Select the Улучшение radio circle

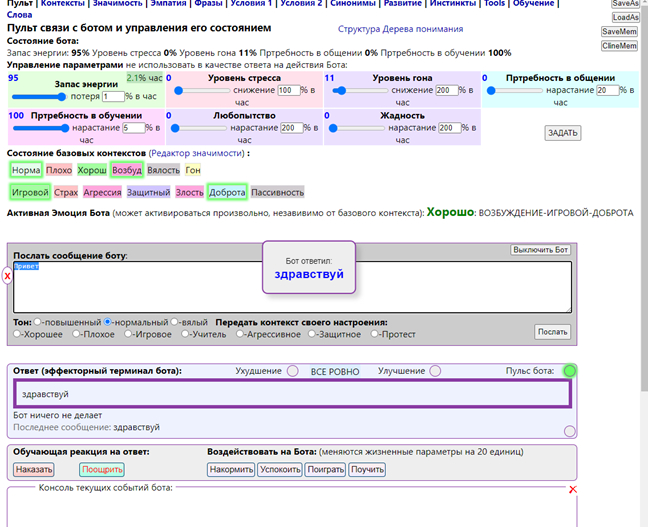(435, 371)
